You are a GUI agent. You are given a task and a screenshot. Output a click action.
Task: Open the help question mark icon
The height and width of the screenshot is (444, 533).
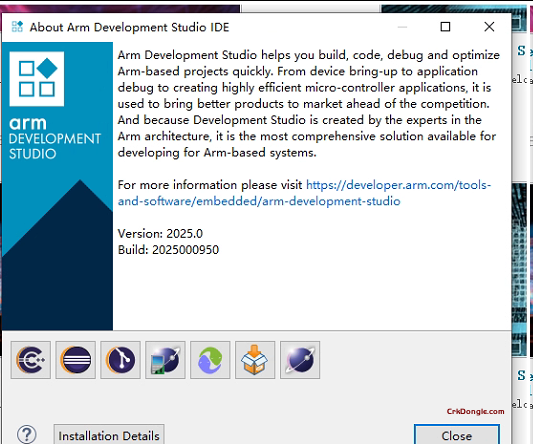27,434
